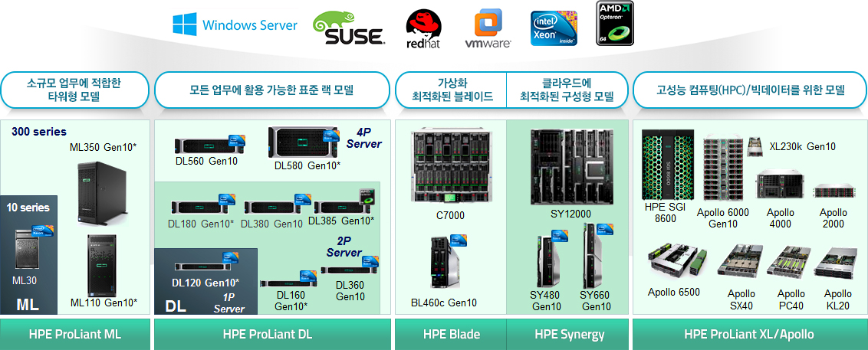Click the 고성능 컴퓨팅(HPC) header pill

pyautogui.click(x=750, y=90)
